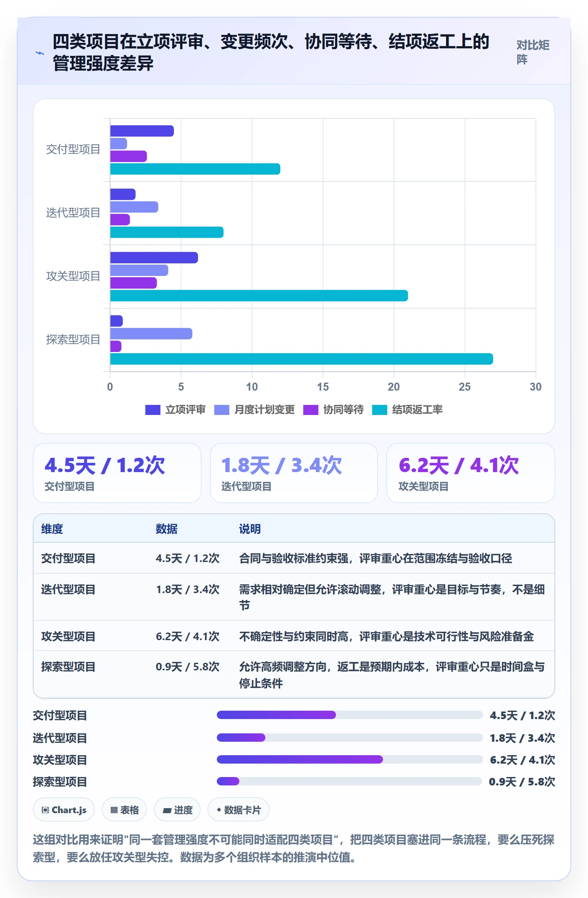Select table row cell 交付型项目
Image resolution: width=588 pixels, height=898 pixels.
68,558
